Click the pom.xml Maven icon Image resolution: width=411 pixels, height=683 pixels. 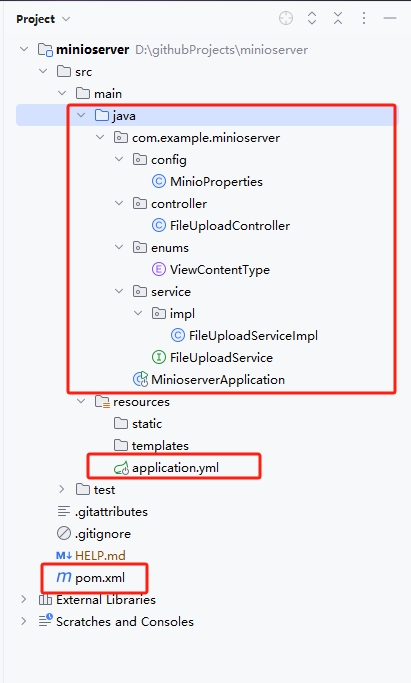click(64, 577)
